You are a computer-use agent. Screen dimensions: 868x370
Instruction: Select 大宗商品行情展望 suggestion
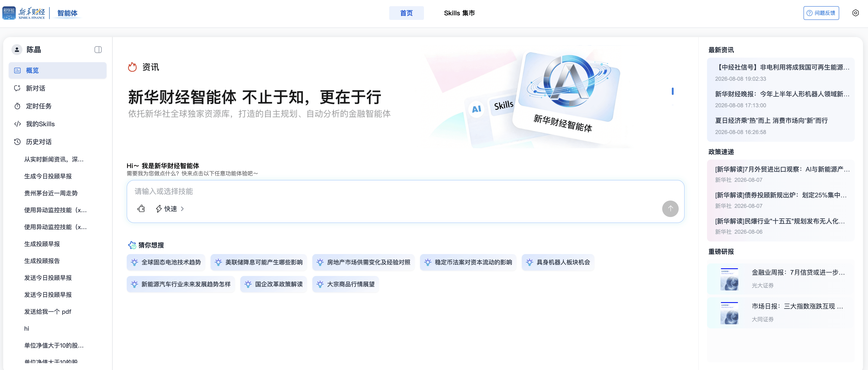[x=345, y=284]
